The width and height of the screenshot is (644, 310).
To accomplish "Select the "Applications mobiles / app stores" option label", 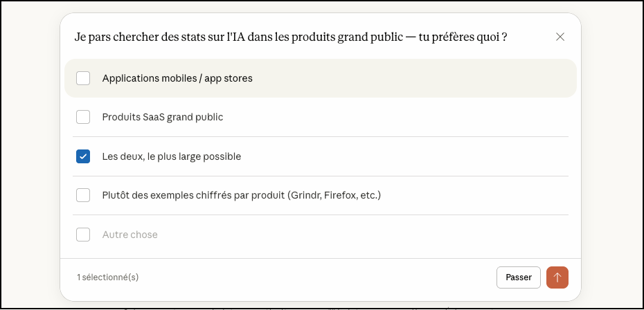I will pos(177,78).
